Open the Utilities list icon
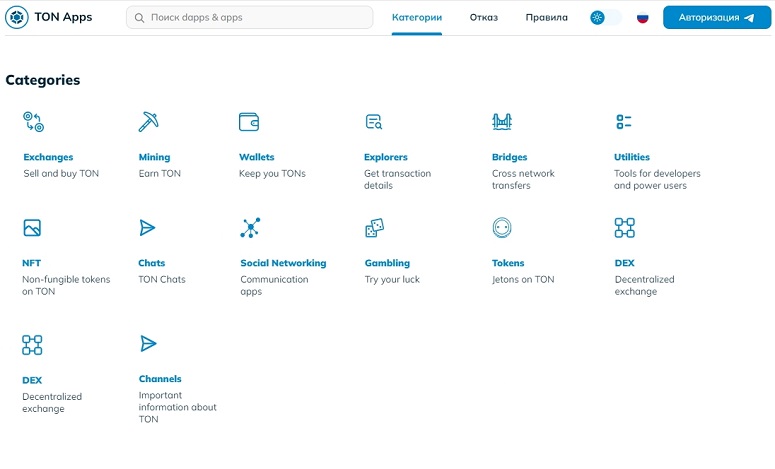The height and width of the screenshot is (469, 775). (624, 122)
